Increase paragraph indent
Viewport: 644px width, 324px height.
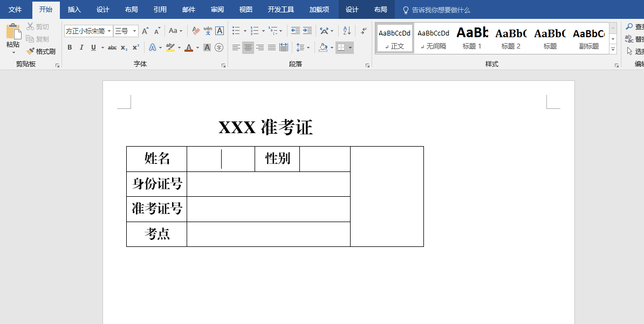[x=307, y=31]
